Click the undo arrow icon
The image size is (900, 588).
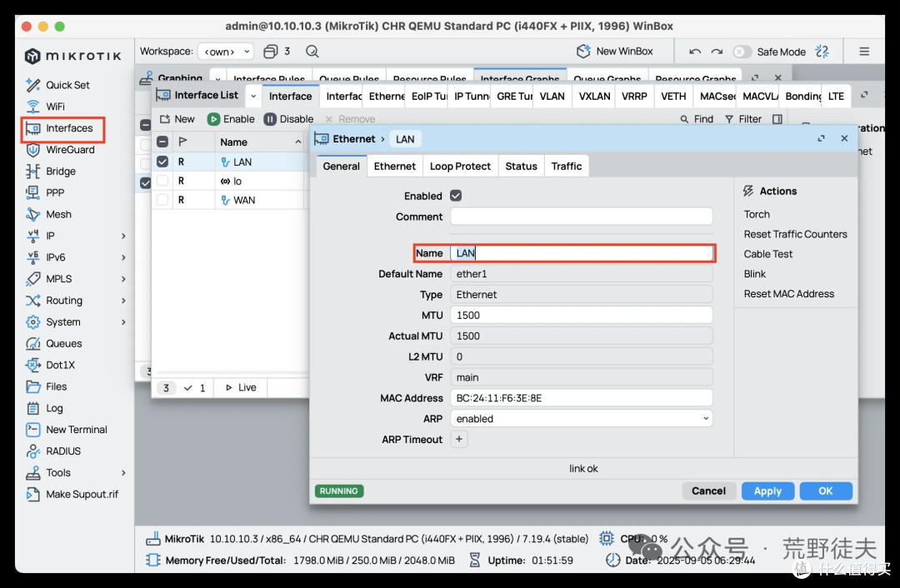(x=695, y=52)
